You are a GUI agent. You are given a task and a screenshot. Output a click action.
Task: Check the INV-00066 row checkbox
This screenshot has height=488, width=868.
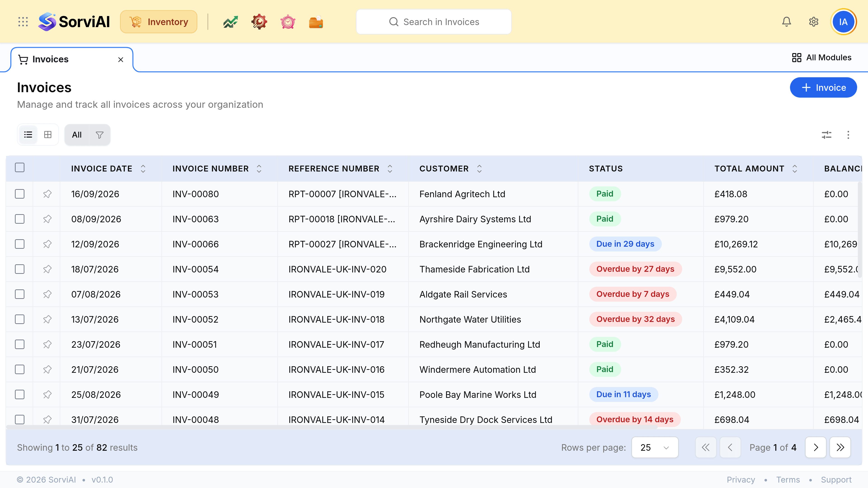(19, 244)
